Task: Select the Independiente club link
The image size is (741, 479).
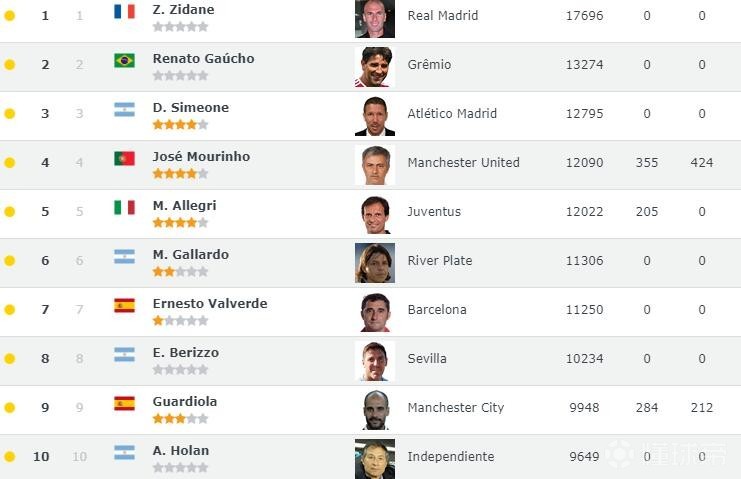Action: click(x=450, y=457)
